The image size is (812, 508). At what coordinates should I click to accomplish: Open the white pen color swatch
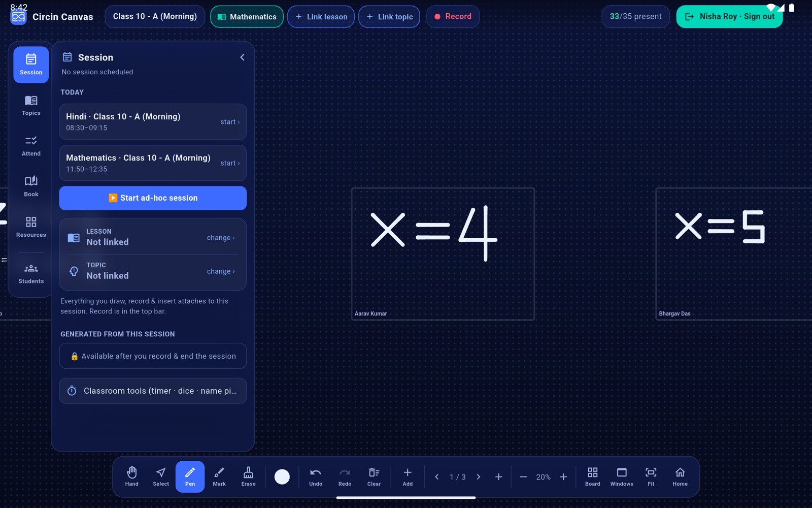coord(282,477)
